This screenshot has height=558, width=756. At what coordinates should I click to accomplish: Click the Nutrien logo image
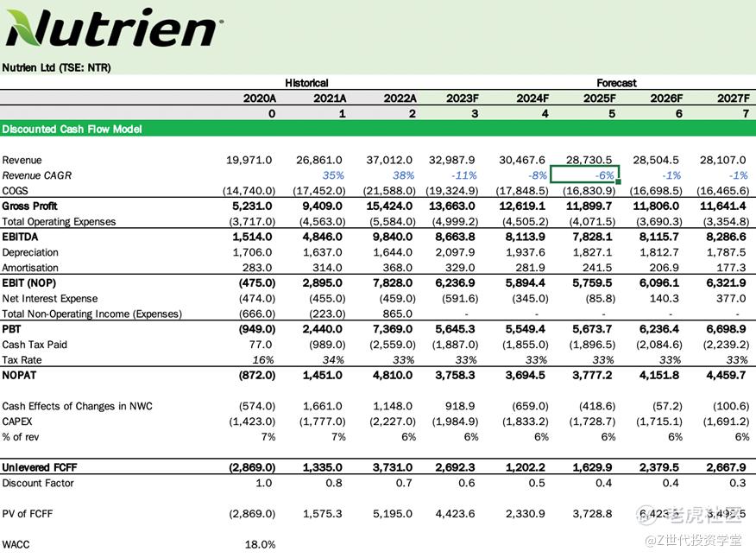pyautogui.click(x=114, y=27)
